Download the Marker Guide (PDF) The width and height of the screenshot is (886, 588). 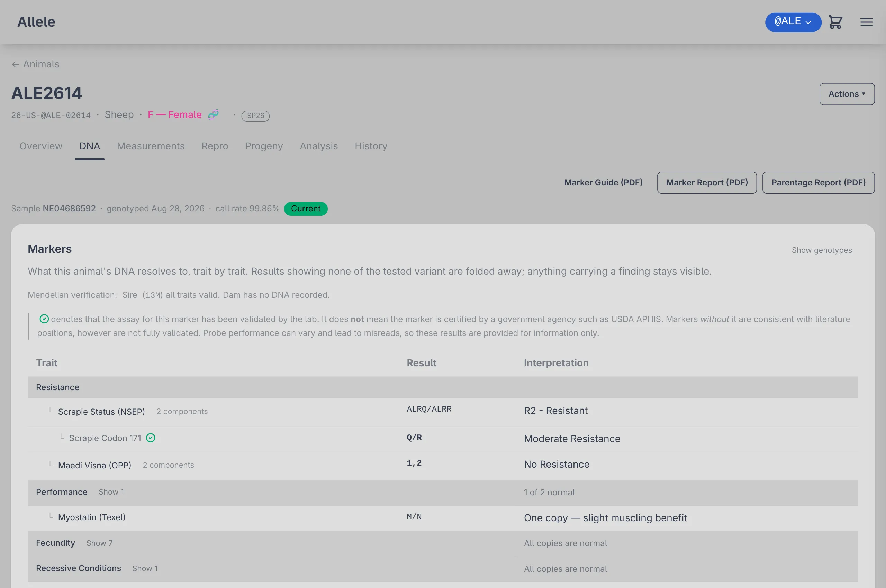click(x=603, y=183)
